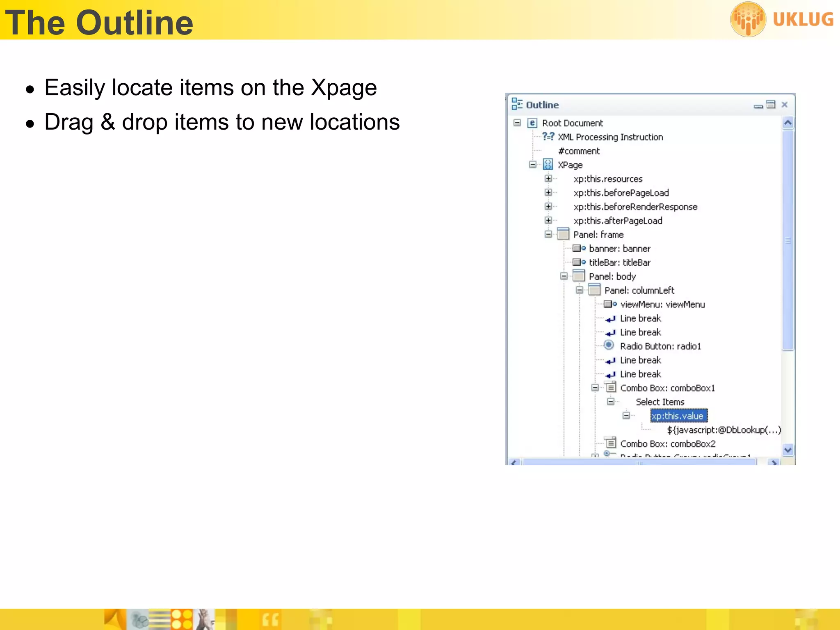Click vertical scrollbar down arrow
Viewport: 840px width, 630px height.
(787, 450)
